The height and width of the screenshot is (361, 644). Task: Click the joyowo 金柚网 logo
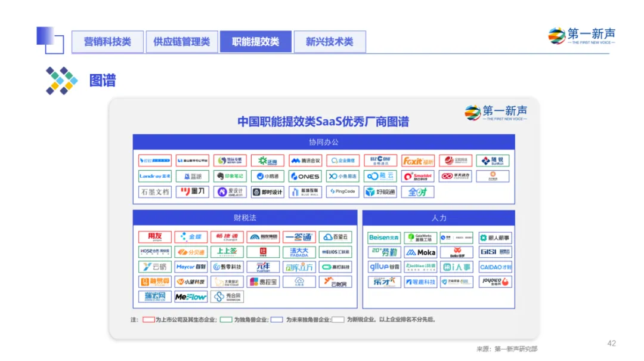496,282
